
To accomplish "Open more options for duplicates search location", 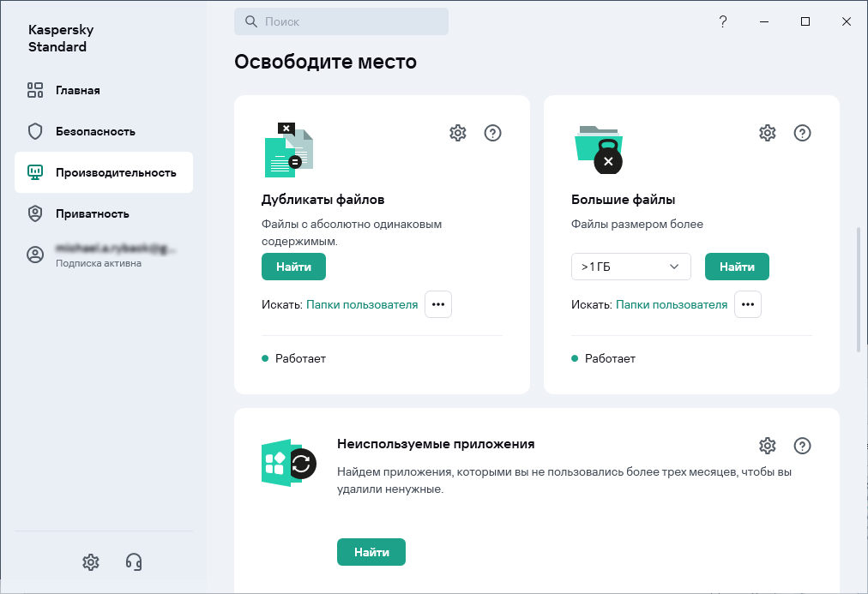I will [438, 304].
